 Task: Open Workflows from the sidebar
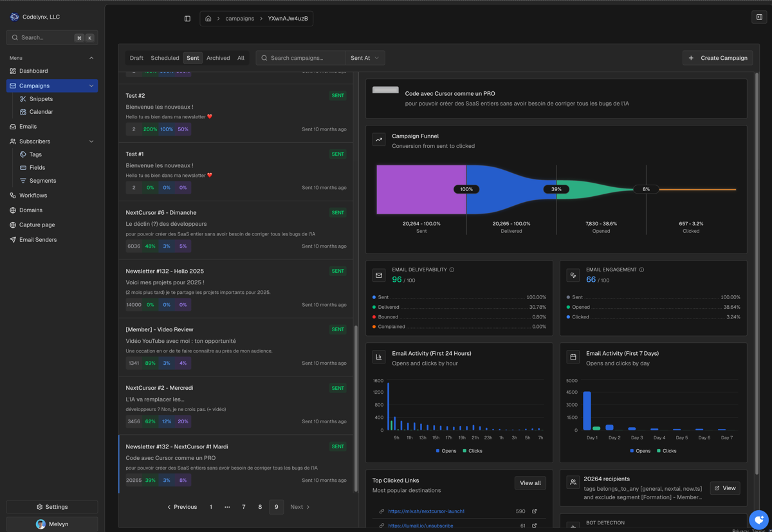33,196
